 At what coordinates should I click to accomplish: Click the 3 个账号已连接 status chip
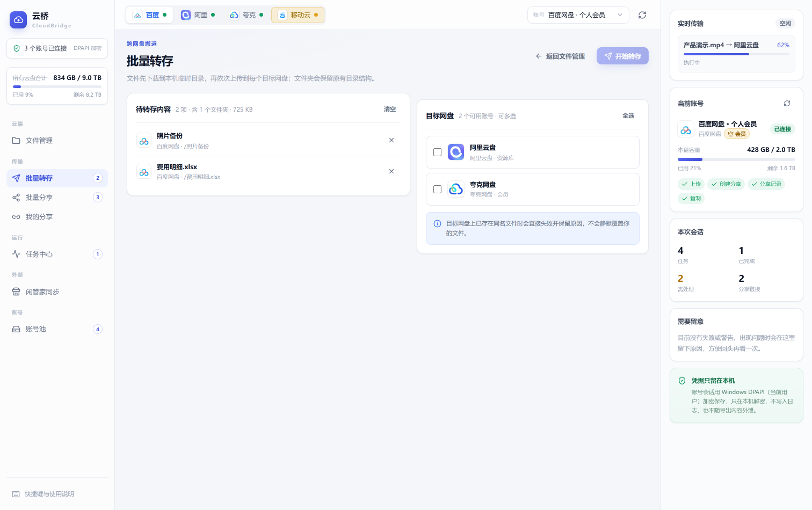[57, 48]
